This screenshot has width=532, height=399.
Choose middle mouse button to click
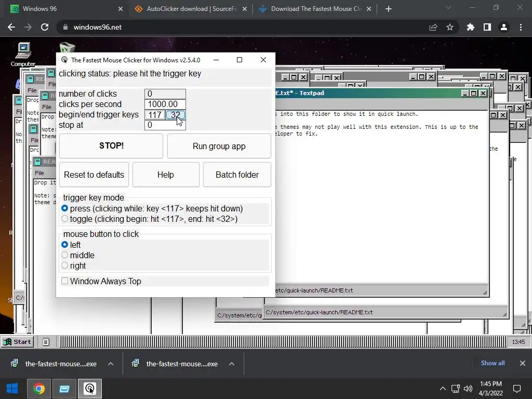65,255
